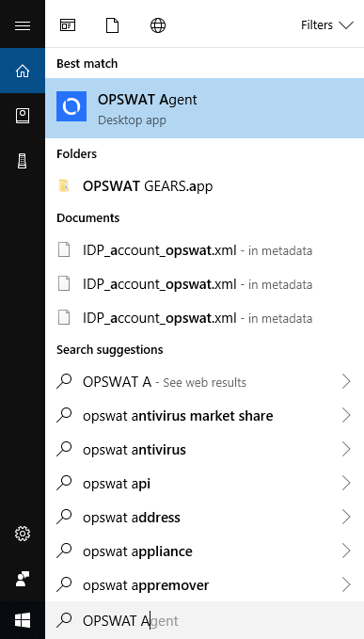Open search Settings gear icon
This screenshot has width=364, height=639.
23,534
